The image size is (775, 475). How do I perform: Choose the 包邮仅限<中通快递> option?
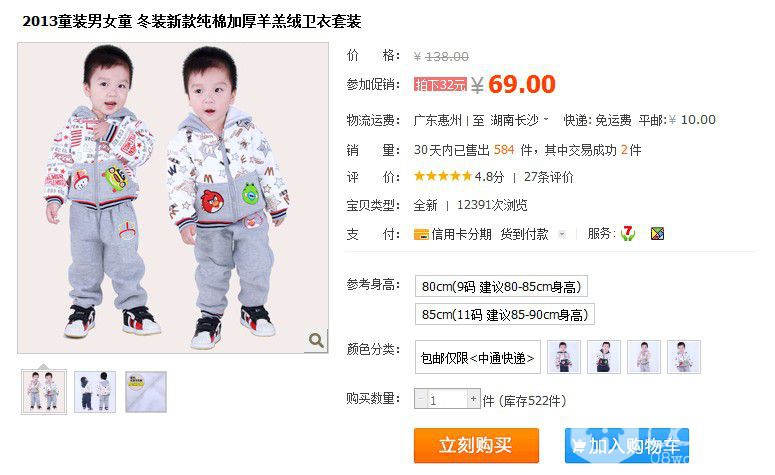point(477,357)
